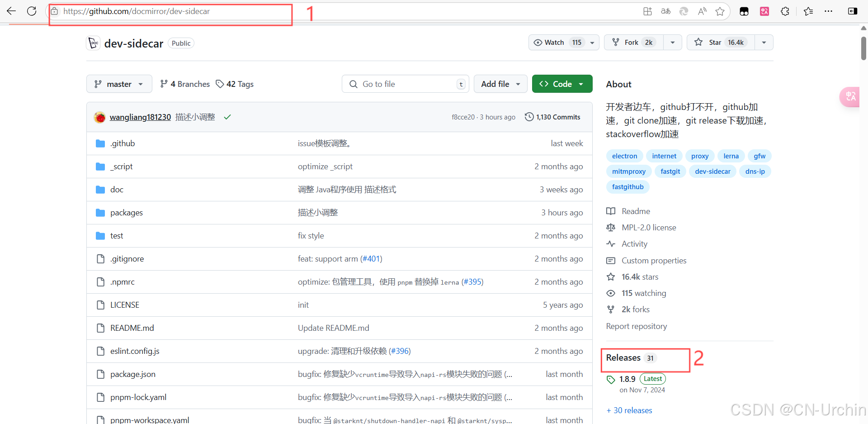Screen dimensions: 868x424
Task: Open Custom properties
Action: (646, 261)
